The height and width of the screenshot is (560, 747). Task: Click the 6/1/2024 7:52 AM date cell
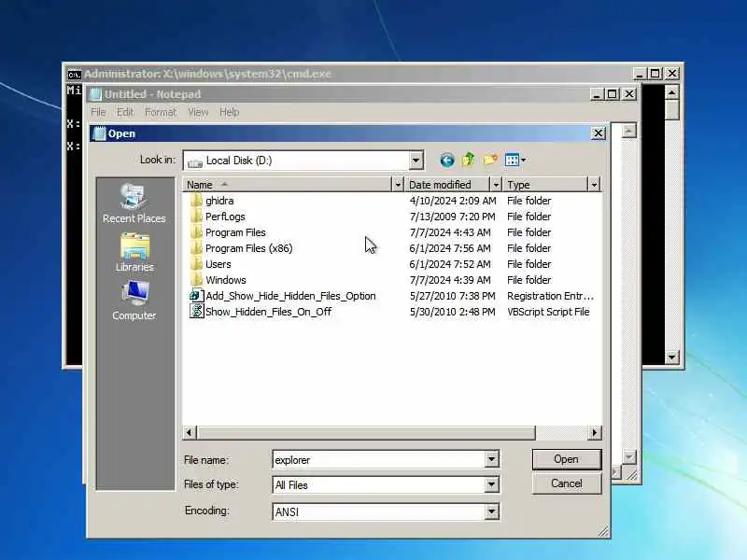coord(450,264)
